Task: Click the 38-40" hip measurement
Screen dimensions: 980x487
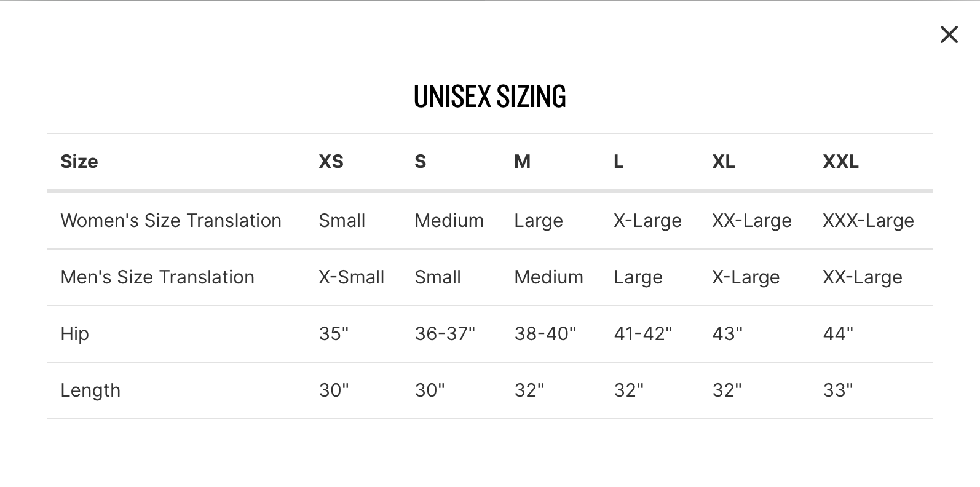Action: pos(545,334)
